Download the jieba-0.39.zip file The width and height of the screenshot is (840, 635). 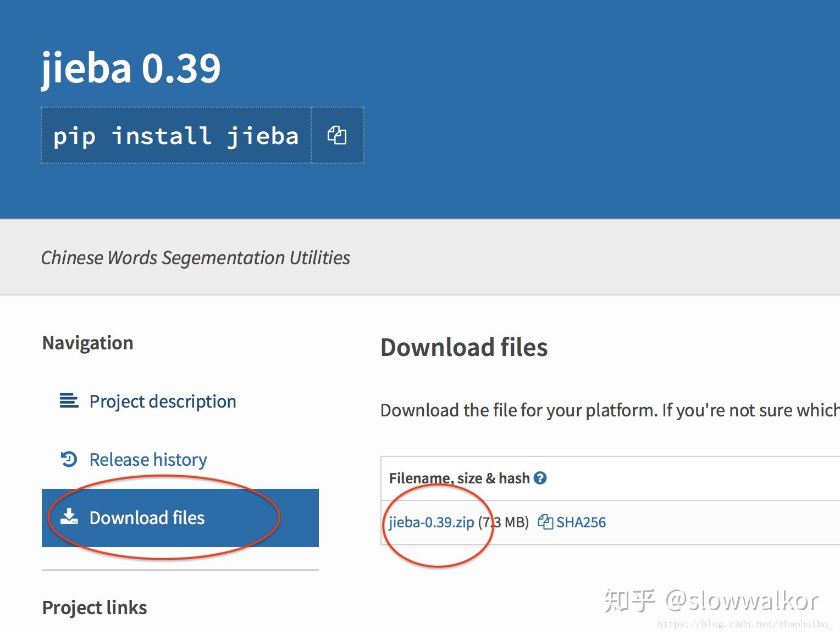432,522
